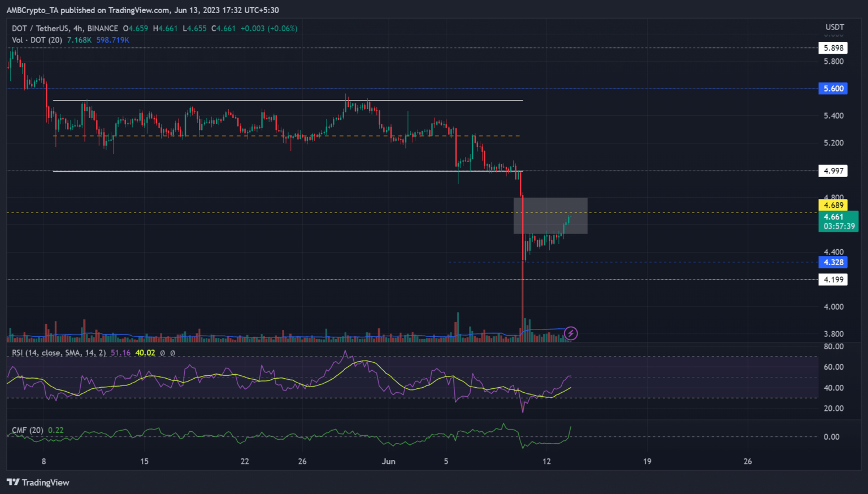Click the 4.997 price level label

coord(833,171)
